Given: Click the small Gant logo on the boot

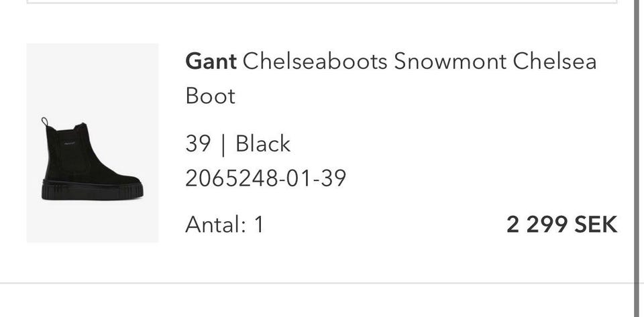Looking at the screenshot, I should [x=69, y=143].
